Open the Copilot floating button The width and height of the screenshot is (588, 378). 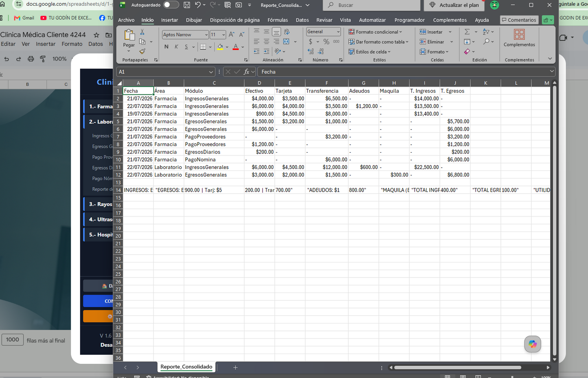533,344
